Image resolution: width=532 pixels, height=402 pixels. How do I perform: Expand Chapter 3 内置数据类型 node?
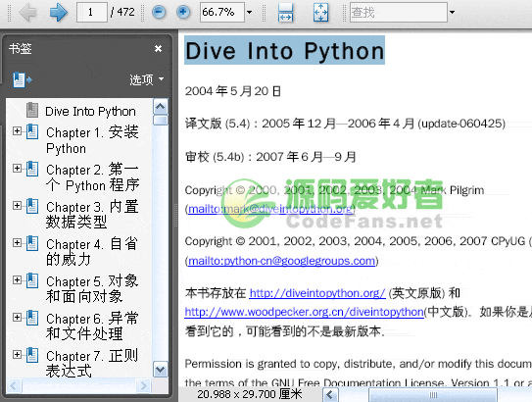17,206
